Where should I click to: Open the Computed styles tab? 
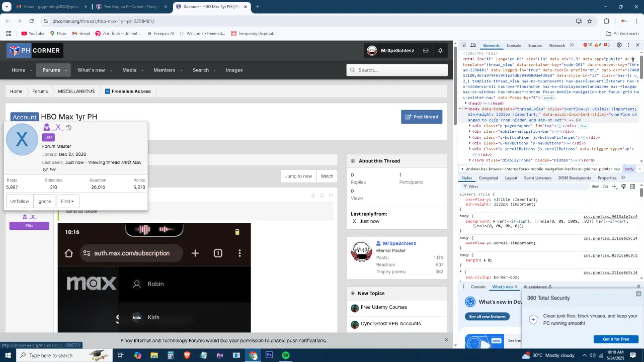488,177
